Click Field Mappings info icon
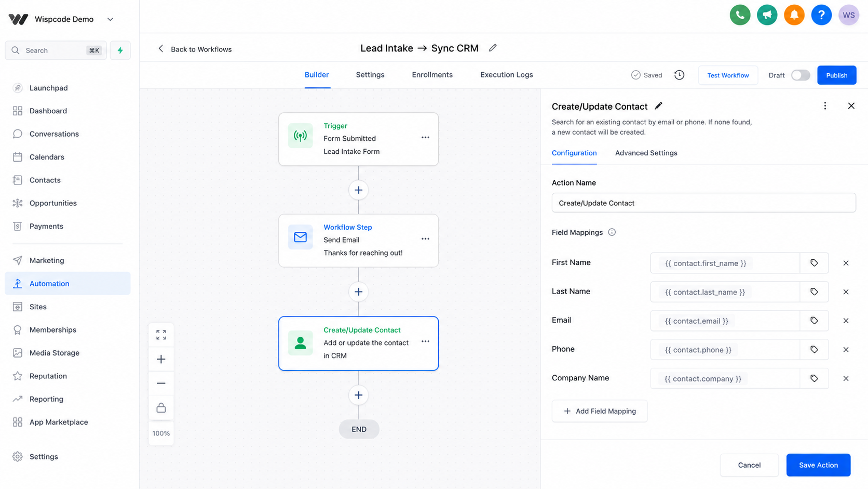The width and height of the screenshot is (868, 489). [x=612, y=232]
